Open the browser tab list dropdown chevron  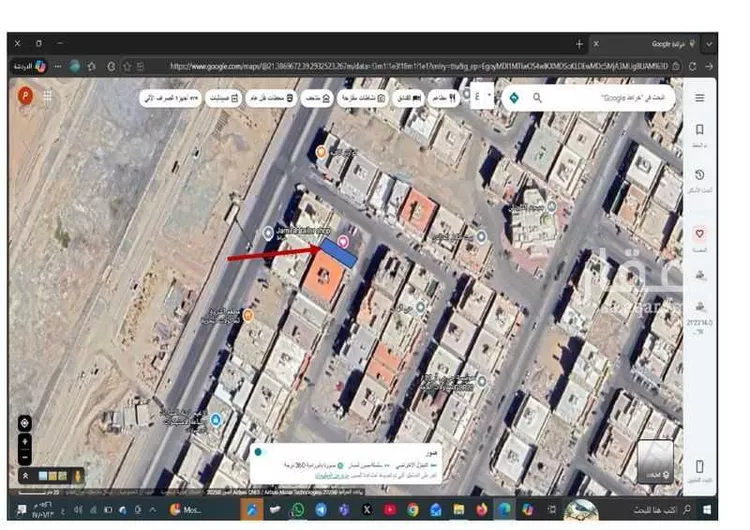[x=709, y=44]
